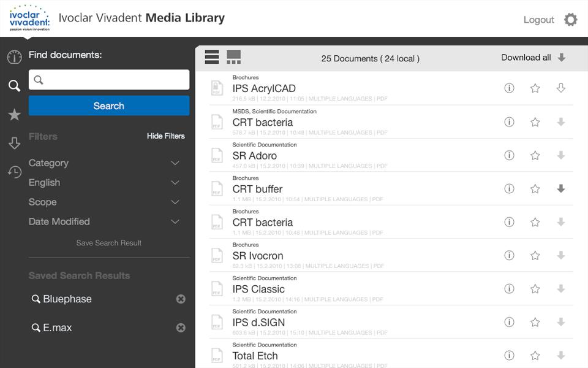Open the dashboard gauge sidebar icon
Viewport: 588px width, 368px height.
coord(14,57)
